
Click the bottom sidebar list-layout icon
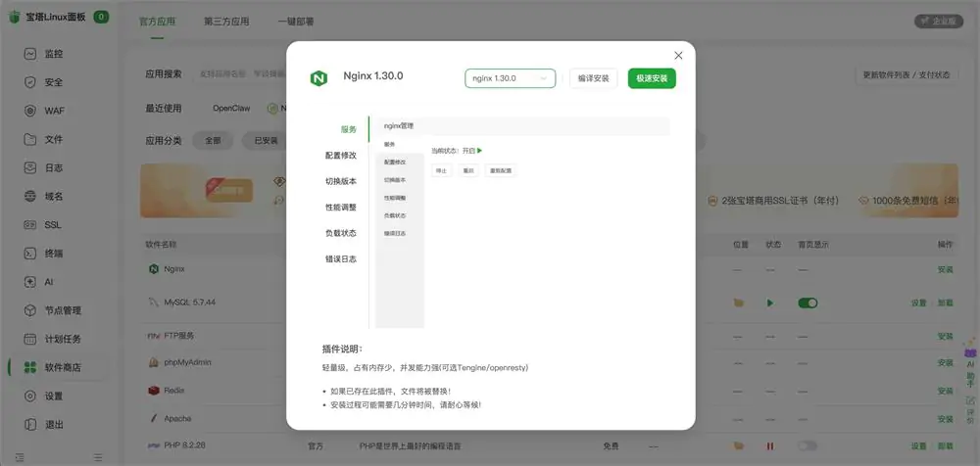coord(97,457)
